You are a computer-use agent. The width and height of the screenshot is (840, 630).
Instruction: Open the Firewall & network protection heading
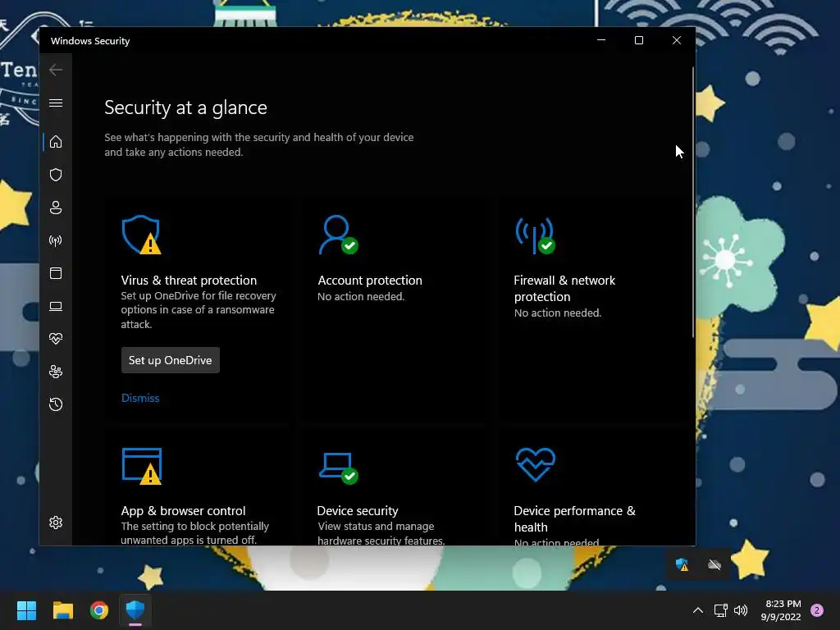pos(564,288)
